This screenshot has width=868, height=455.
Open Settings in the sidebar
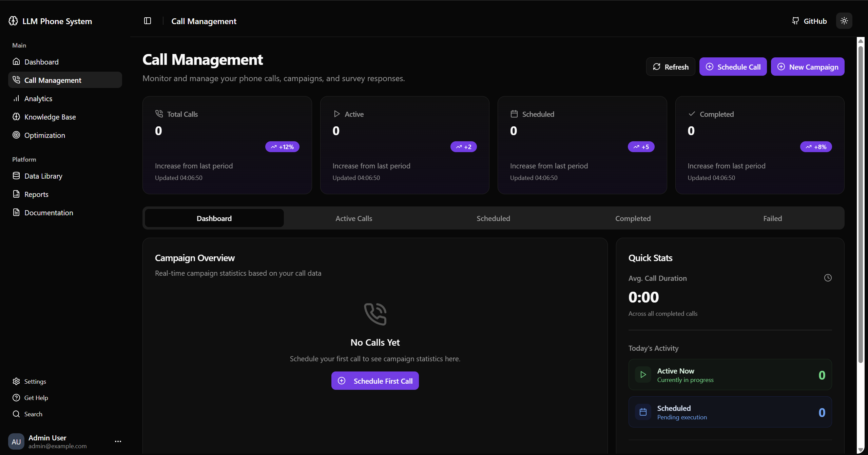[35, 382]
